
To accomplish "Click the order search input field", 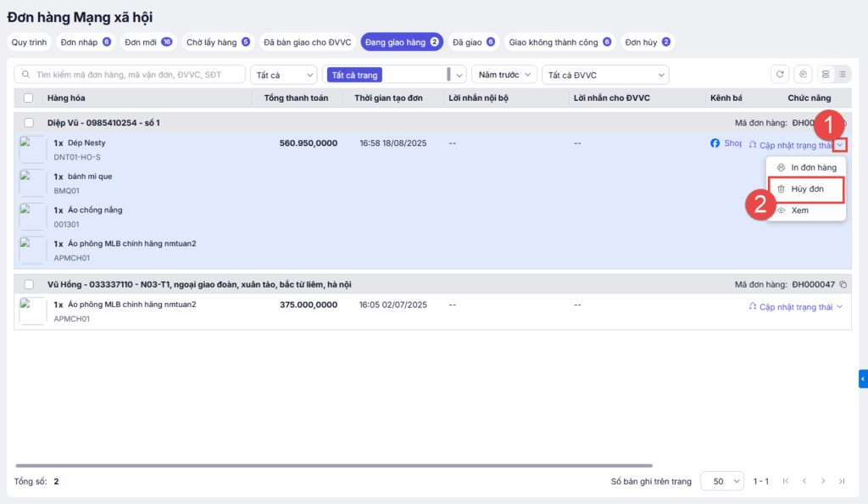I will (130, 75).
